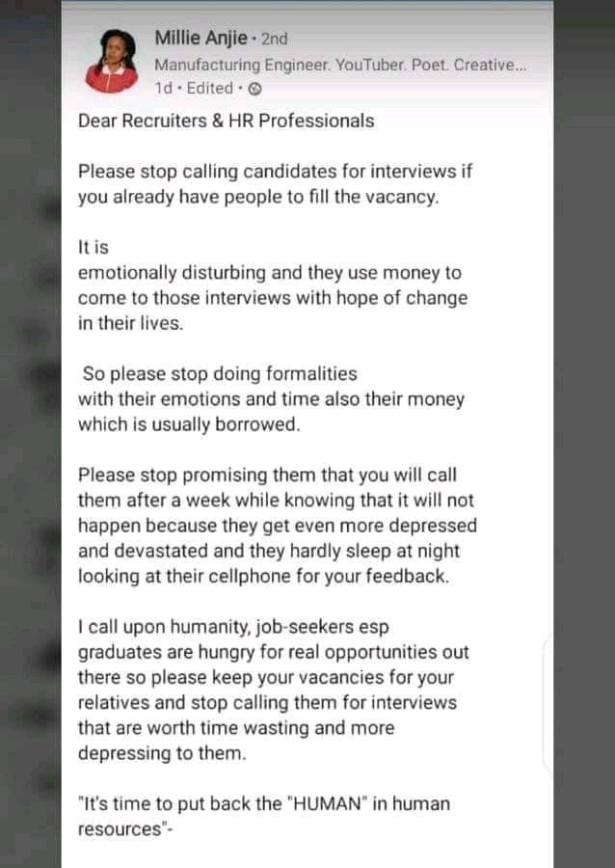The height and width of the screenshot is (868, 615).
Task: Select the Edited label on the post
Action: point(209,88)
